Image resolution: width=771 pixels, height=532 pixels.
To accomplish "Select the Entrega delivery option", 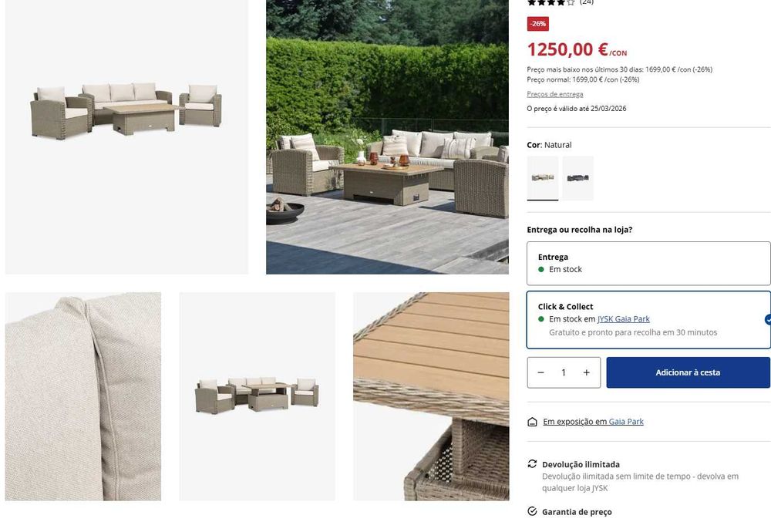I will 648,264.
